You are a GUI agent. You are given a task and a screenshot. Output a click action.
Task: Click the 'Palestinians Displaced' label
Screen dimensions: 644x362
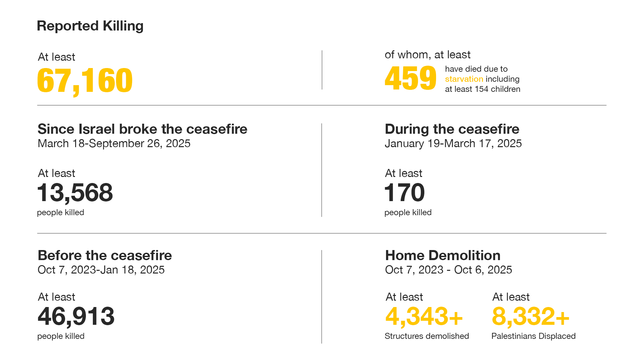coord(533,336)
